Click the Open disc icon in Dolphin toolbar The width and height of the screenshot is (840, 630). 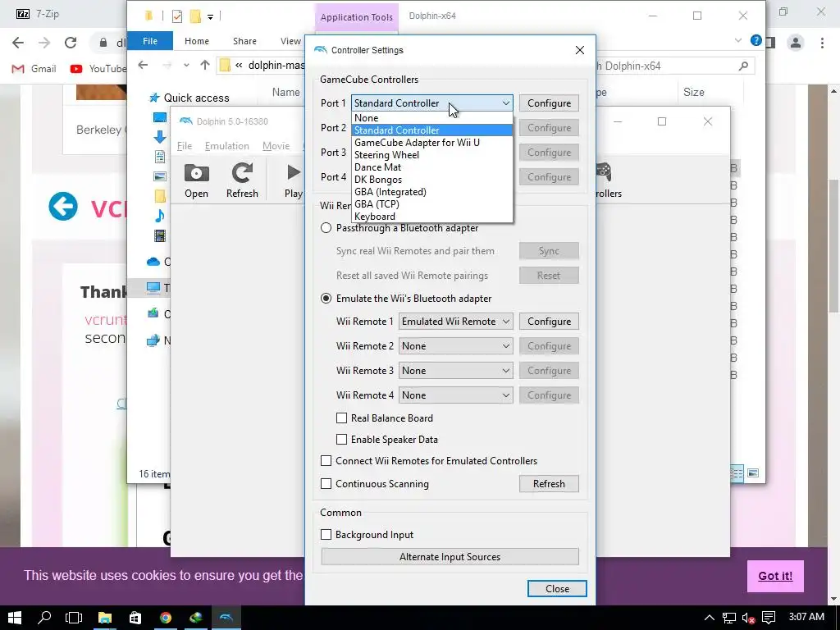(x=196, y=173)
